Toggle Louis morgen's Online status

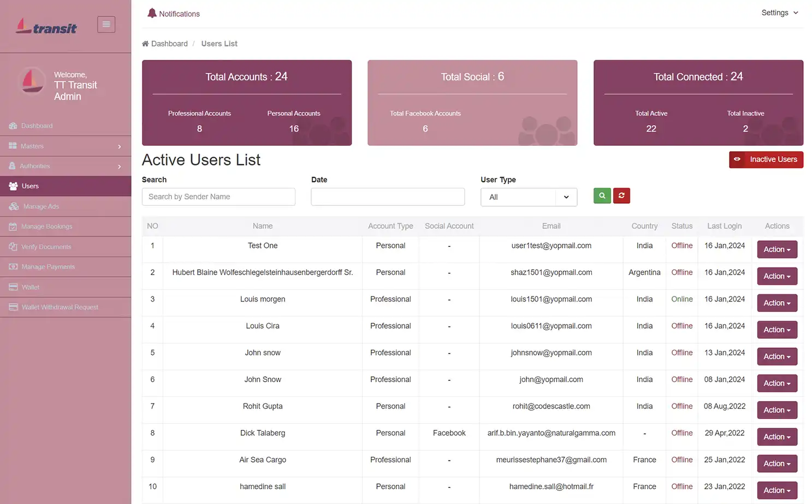click(x=681, y=299)
